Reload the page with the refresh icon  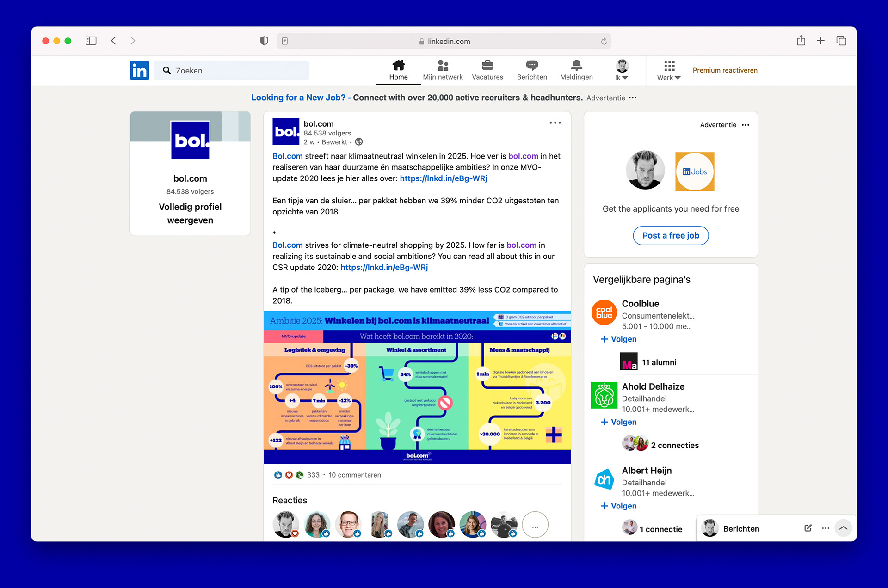(604, 41)
